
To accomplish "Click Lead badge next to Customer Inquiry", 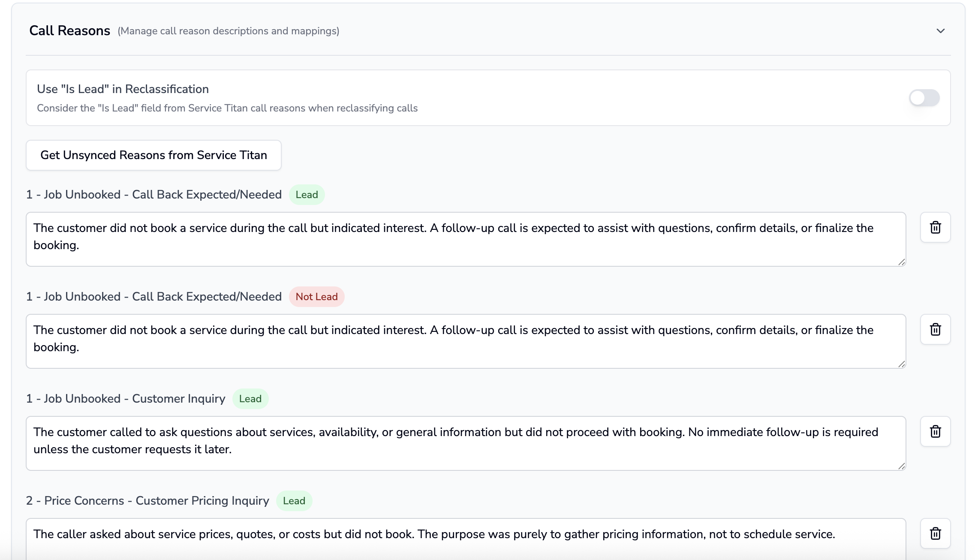I will point(250,399).
